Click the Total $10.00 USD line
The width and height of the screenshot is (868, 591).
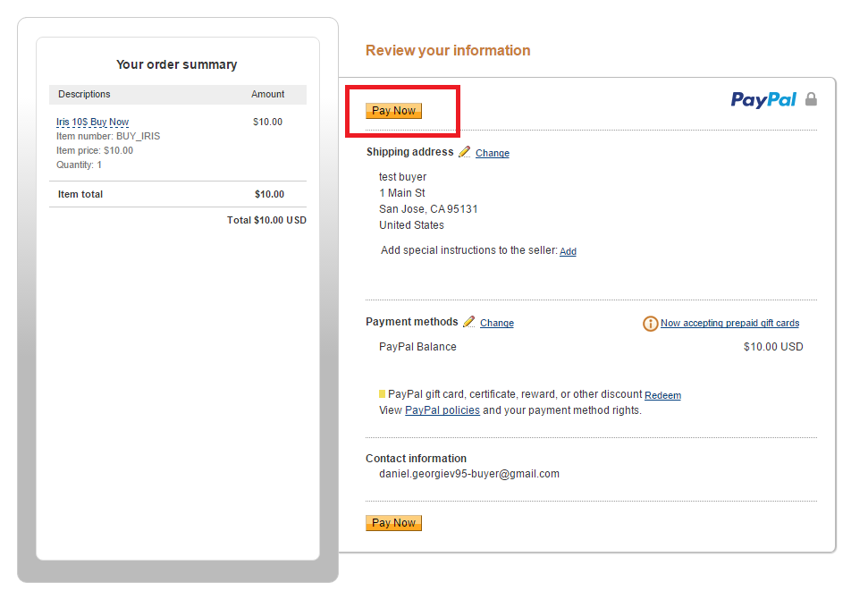click(x=266, y=221)
